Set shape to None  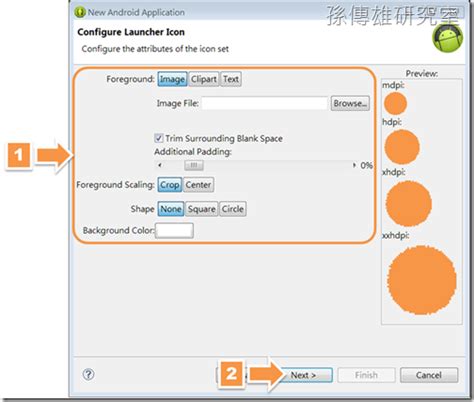171,209
